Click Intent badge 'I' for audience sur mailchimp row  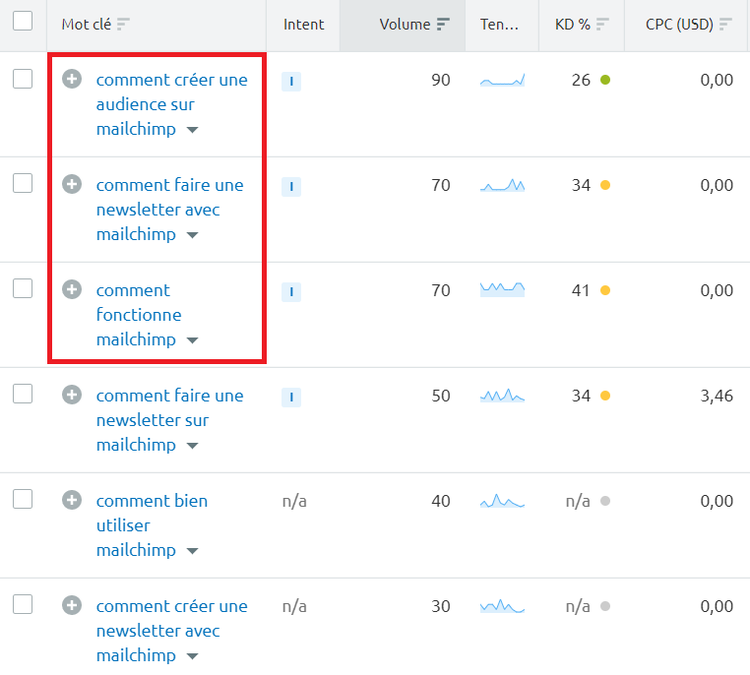(291, 81)
